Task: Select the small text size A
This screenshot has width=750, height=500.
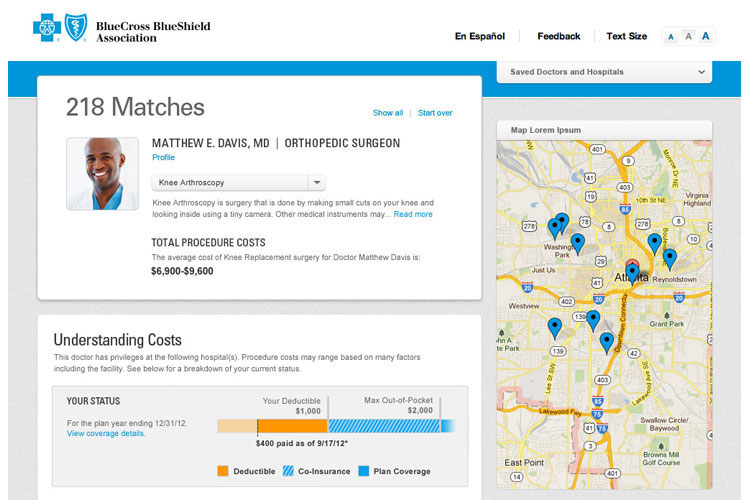Action: [671, 37]
